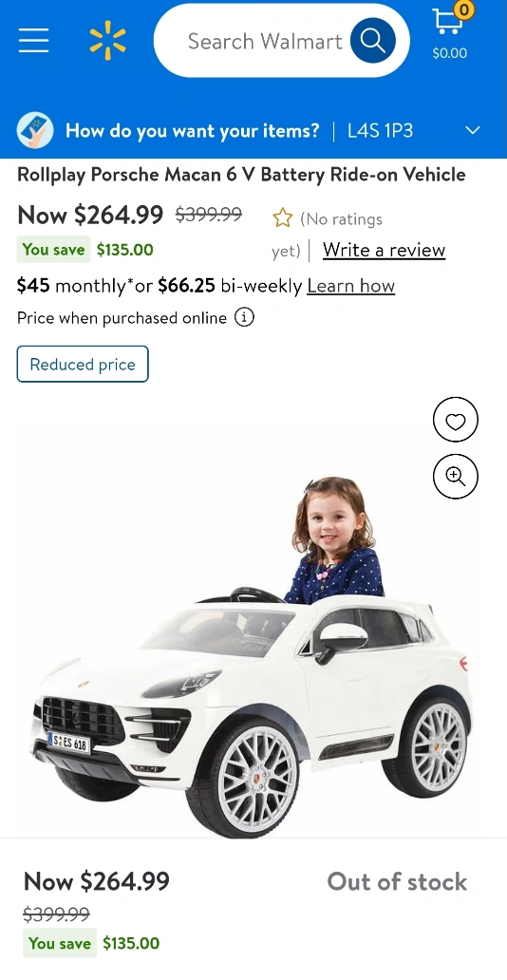Tap the delivery phone icon in banner
The height and width of the screenshot is (980, 507).
pyautogui.click(x=35, y=131)
